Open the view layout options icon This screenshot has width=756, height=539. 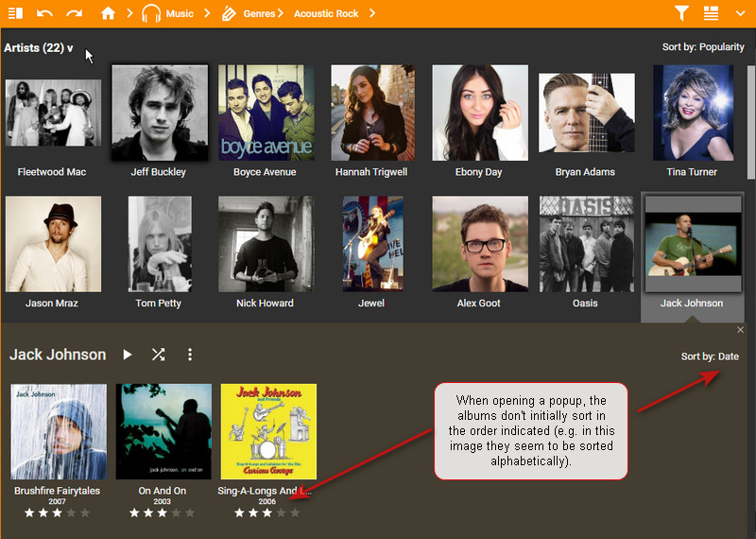[712, 13]
